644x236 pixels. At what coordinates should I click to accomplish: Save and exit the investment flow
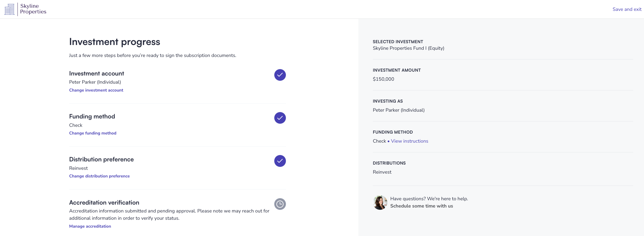[x=627, y=9]
